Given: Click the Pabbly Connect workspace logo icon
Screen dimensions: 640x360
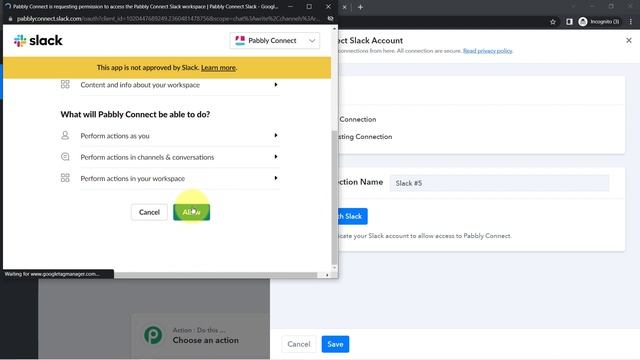Looking at the screenshot, I should coord(240,40).
